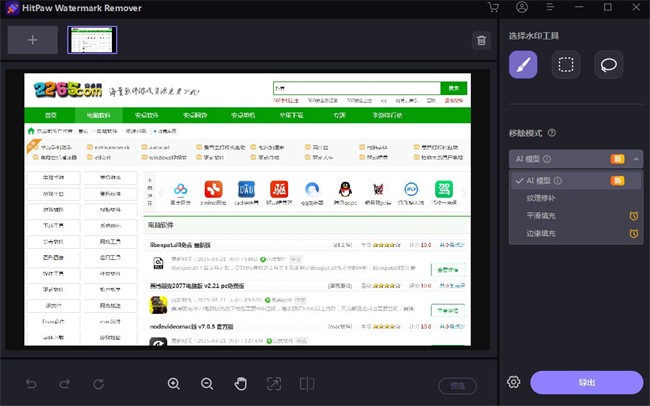Select the lasso selection tool
Screen dimensions: 650x406
(x=608, y=65)
